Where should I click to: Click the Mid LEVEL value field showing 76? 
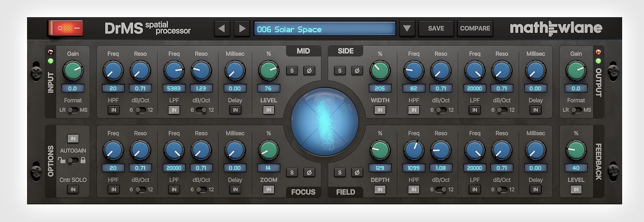pos(268,88)
